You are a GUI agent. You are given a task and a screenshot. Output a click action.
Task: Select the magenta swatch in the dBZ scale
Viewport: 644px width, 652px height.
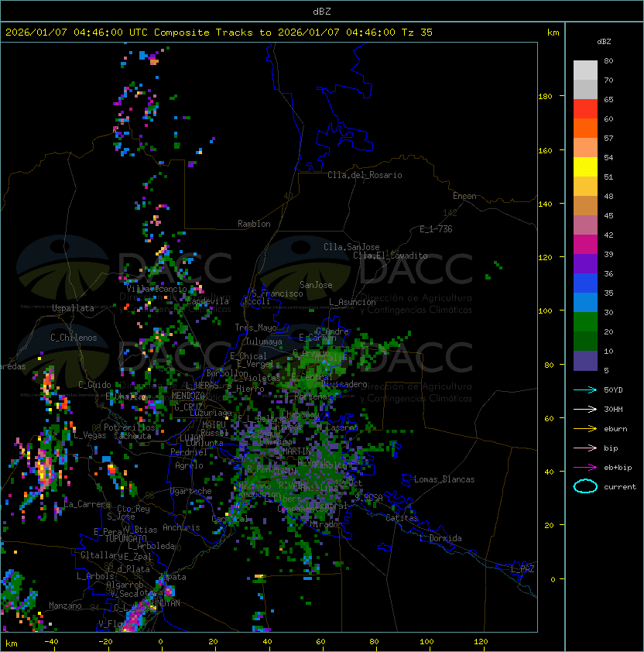(585, 245)
